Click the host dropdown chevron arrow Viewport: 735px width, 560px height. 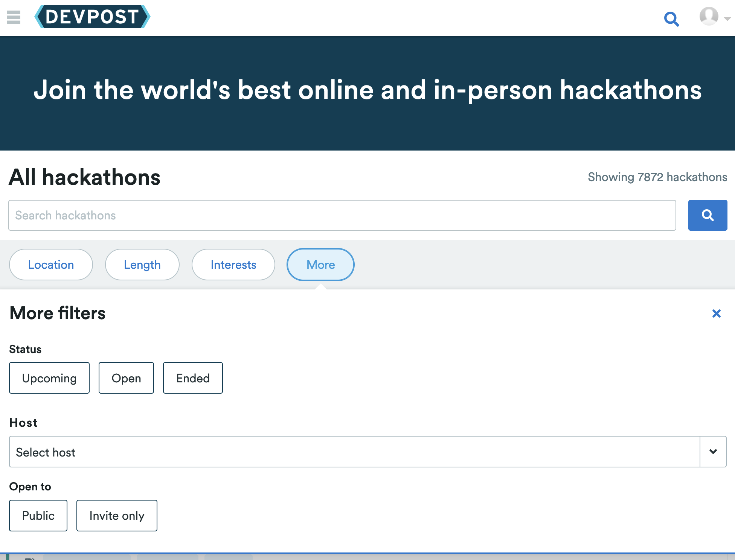click(713, 452)
